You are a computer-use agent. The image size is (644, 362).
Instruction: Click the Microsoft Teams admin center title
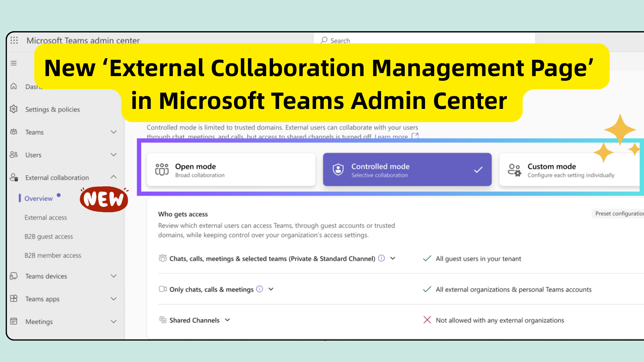83,40
